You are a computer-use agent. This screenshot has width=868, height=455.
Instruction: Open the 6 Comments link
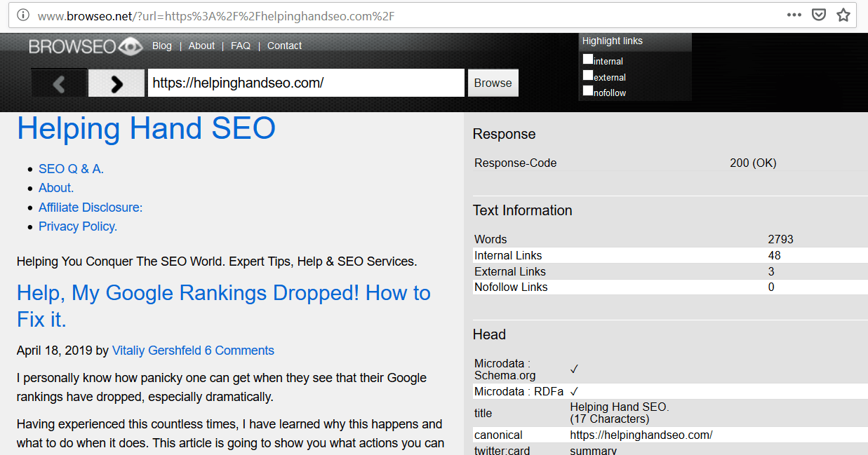[x=239, y=351]
